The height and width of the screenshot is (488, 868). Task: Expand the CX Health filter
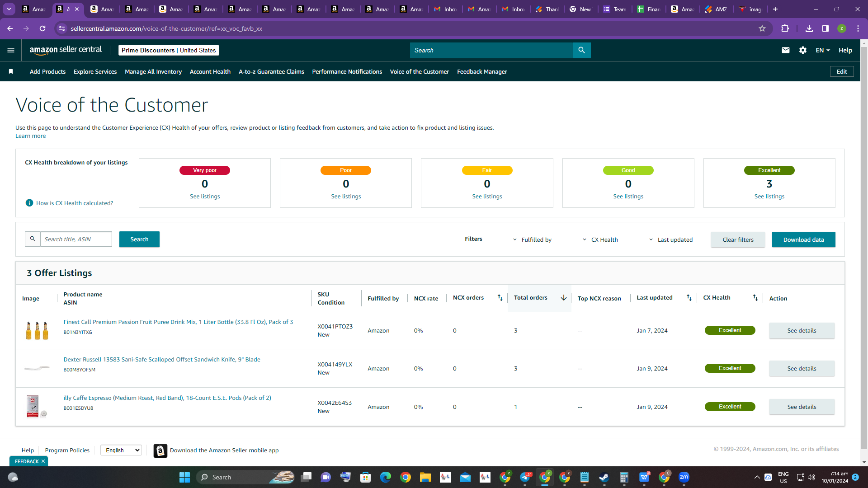point(600,239)
